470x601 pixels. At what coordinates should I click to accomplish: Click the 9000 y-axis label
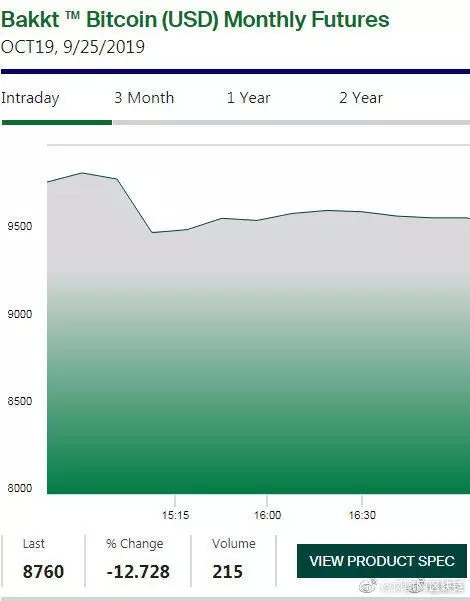pyautogui.click(x=20, y=314)
